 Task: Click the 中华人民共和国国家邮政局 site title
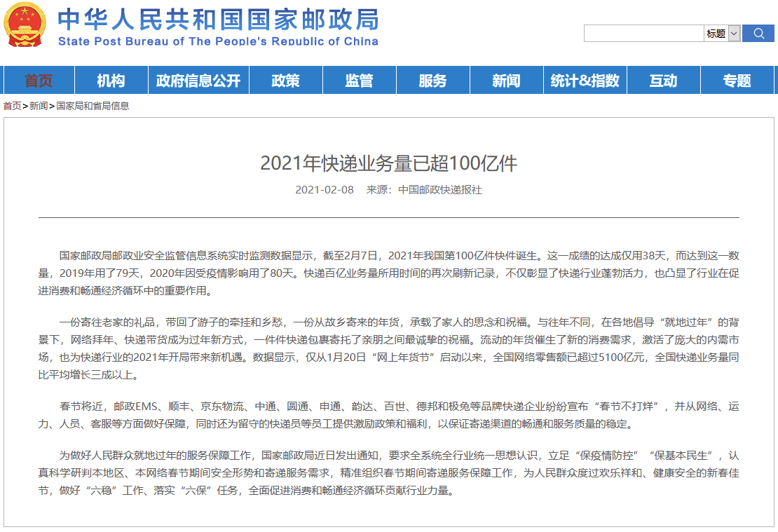tap(218, 20)
